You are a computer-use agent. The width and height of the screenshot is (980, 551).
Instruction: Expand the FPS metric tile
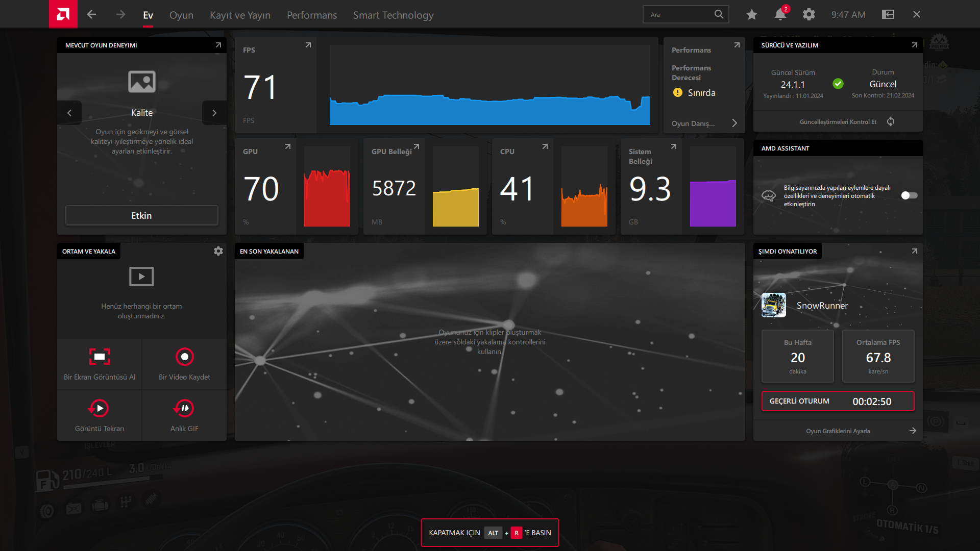(x=308, y=45)
